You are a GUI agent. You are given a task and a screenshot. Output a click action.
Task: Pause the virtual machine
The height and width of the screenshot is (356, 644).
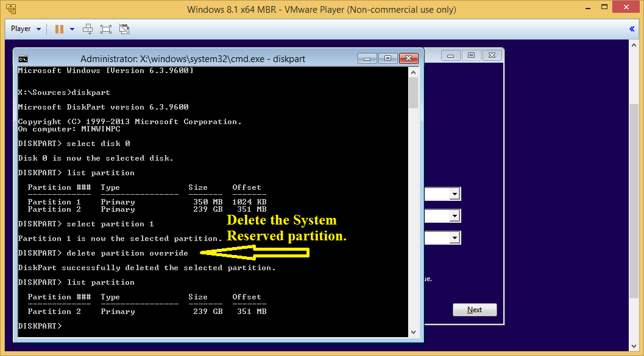(59, 29)
